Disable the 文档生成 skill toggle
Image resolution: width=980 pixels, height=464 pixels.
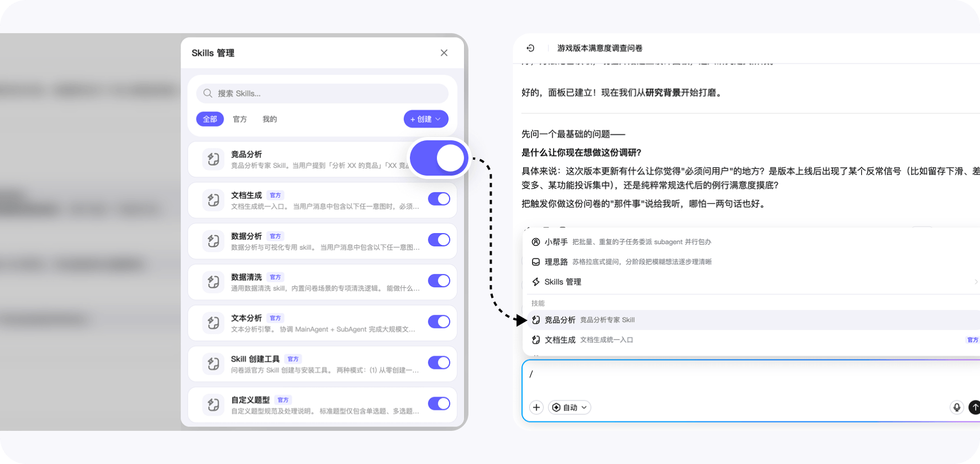(x=439, y=199)
